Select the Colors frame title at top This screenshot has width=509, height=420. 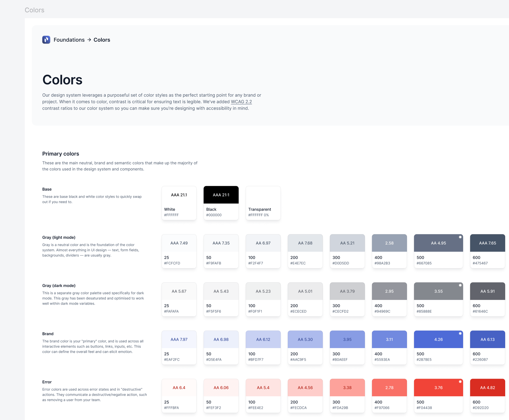[x=34, y=10]
